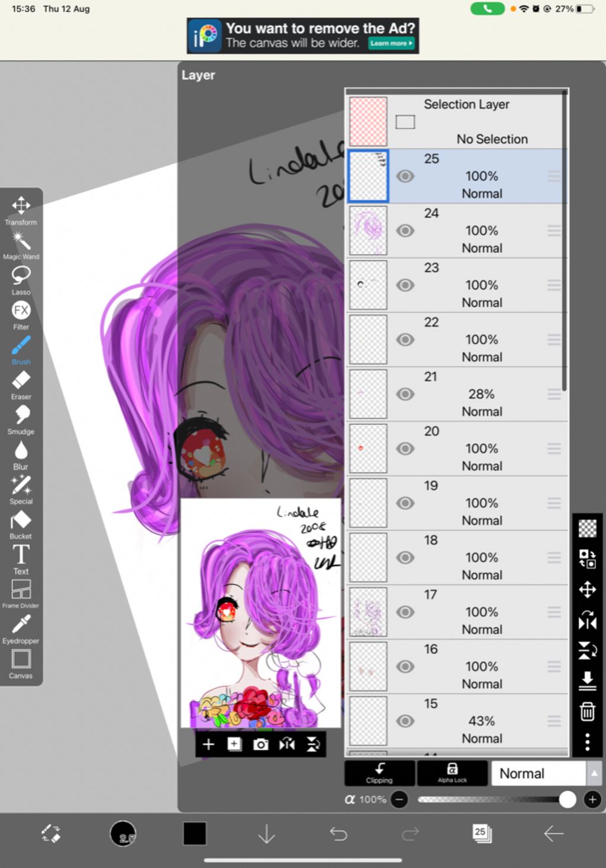Screen dimensions: 606x868
Task: Select the Text tool
Action: click(21, 560)
